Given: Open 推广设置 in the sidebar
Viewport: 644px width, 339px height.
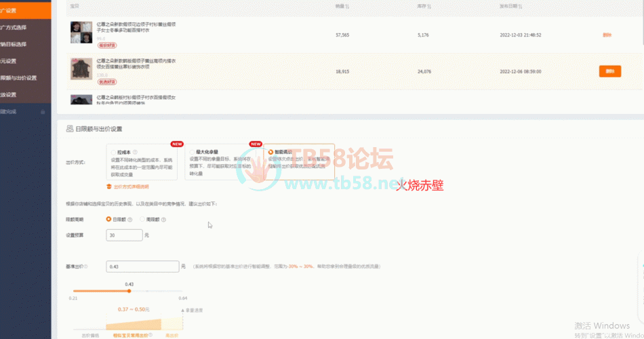Looking at the screenshot, I should [26, 10].
